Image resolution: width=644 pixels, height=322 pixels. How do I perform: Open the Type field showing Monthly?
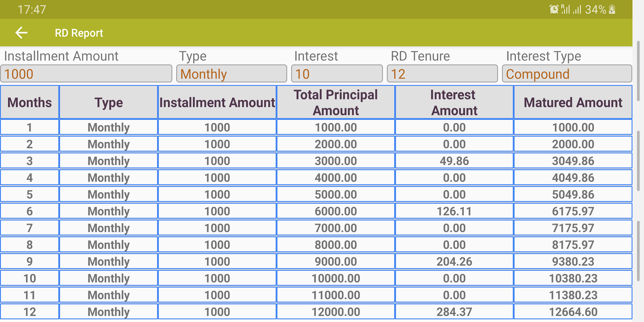[x=231, y=74]
